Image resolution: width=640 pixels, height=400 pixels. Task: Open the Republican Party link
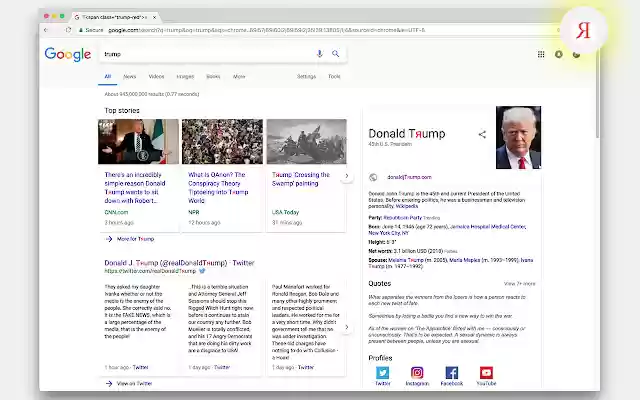(402, 218)
